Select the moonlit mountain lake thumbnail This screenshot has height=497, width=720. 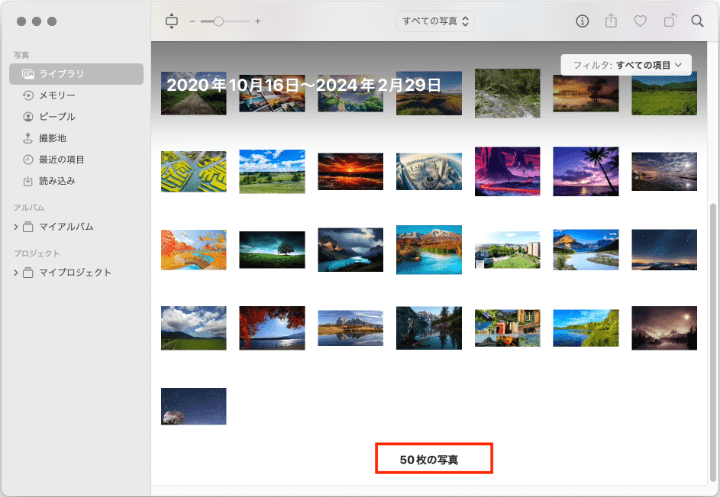click(664, 328)
